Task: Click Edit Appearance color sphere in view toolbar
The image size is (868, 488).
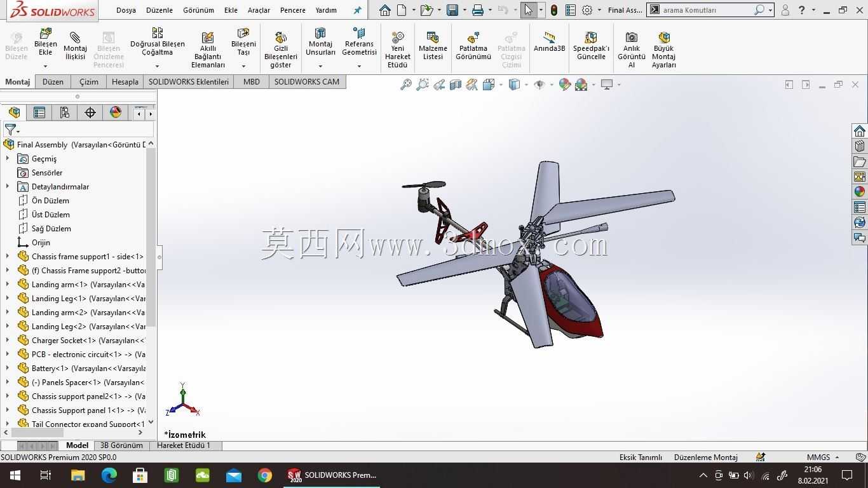Action: pos(564,85)
